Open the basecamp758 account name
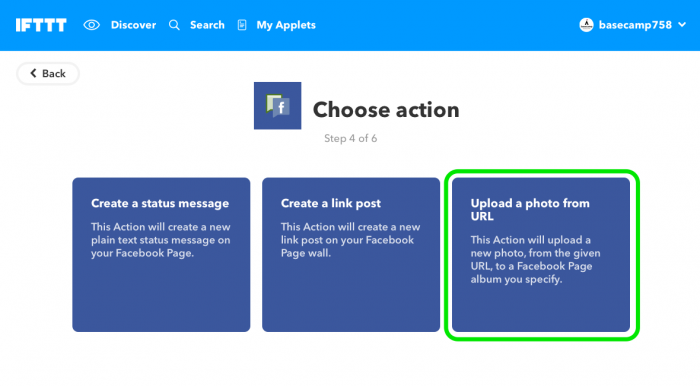 (x=635, y=25)
